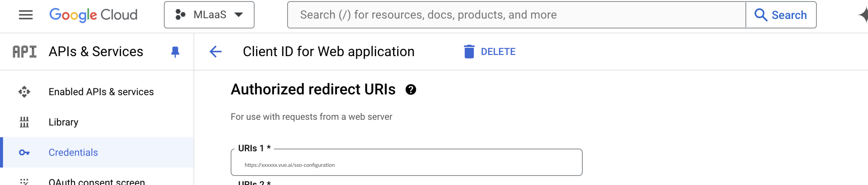Click the APIs & Services heading

[x=96, y=52]
